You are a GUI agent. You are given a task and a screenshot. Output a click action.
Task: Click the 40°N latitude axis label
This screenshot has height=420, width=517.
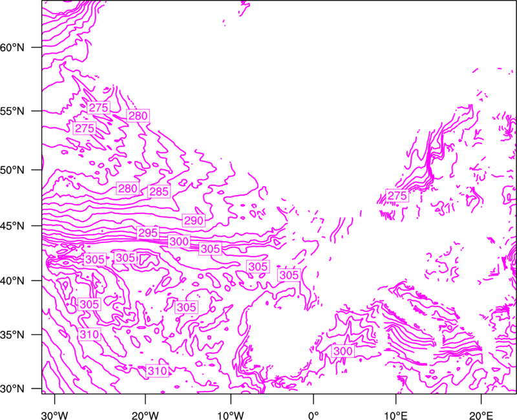click(12, 281)
